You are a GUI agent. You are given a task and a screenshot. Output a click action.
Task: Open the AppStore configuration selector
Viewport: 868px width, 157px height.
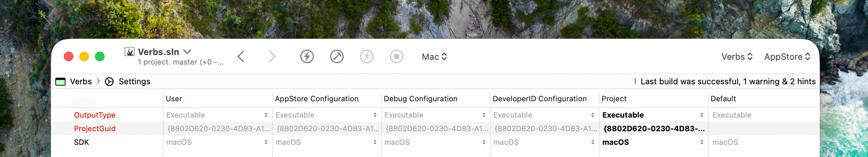point(787,57)
